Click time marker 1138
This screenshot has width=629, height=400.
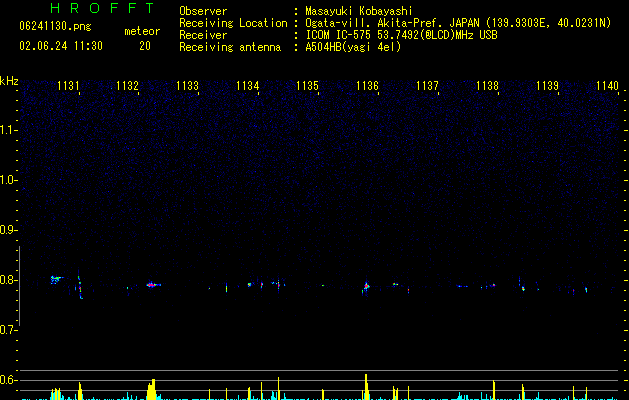tap(487, 86)
